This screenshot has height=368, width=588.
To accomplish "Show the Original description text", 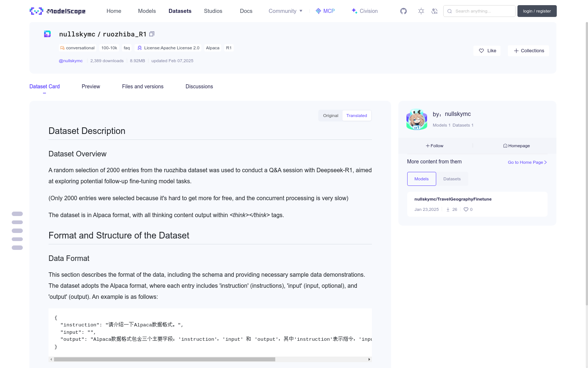I will [x=331, y=116].
